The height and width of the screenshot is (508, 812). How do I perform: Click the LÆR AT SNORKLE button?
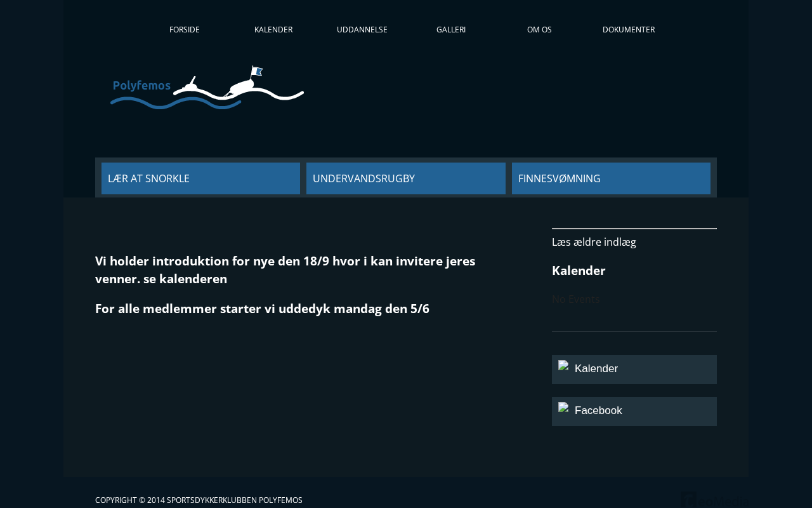(x=200, y=178)
